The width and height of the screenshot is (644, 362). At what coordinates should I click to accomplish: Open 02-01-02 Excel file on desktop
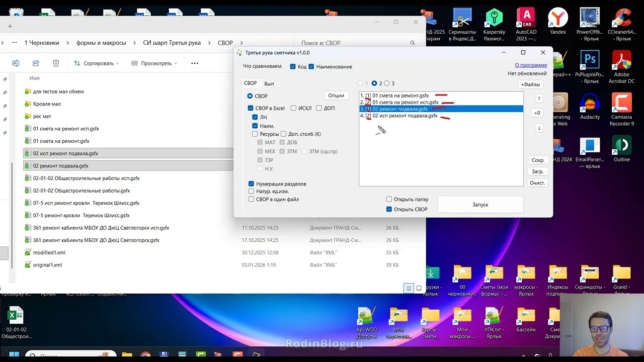[16, 323]
